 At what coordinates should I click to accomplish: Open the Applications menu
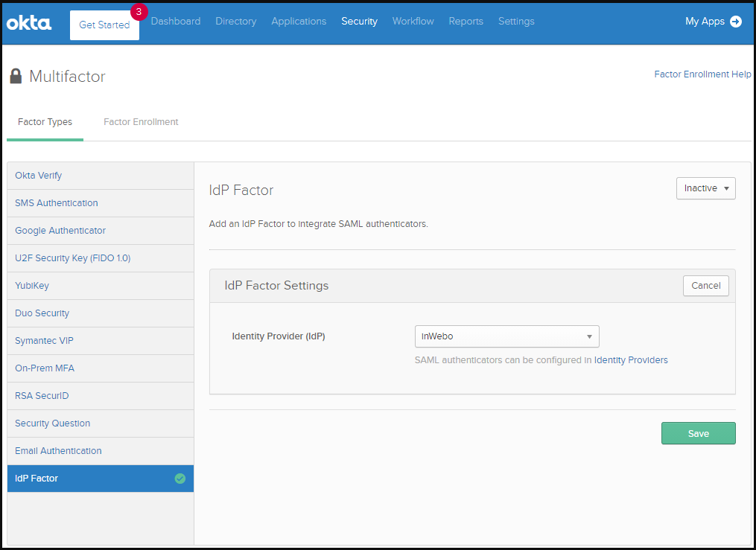(298, 22)
